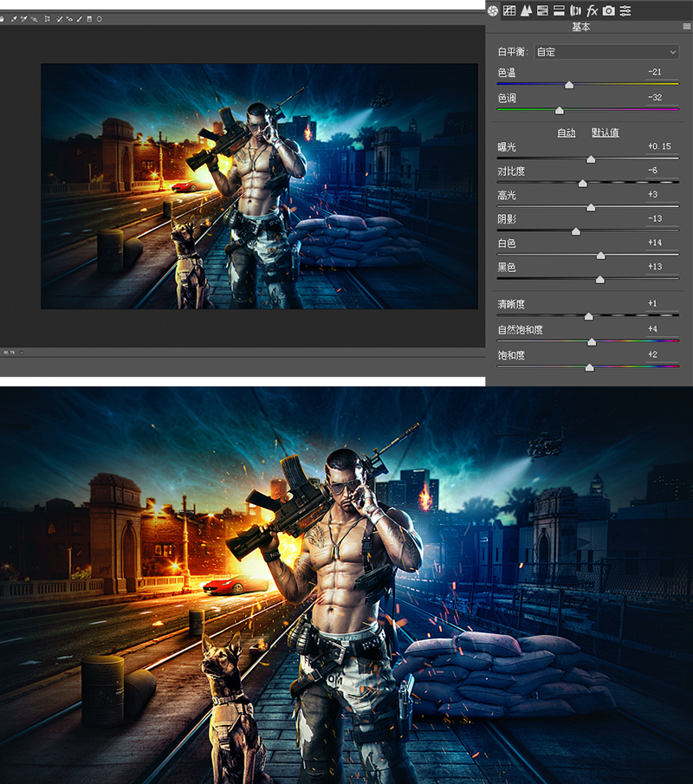Select the Radial Filter tool
Viewport: 693px width, 784px height.
pyautogui.click(x=100, y=19)
